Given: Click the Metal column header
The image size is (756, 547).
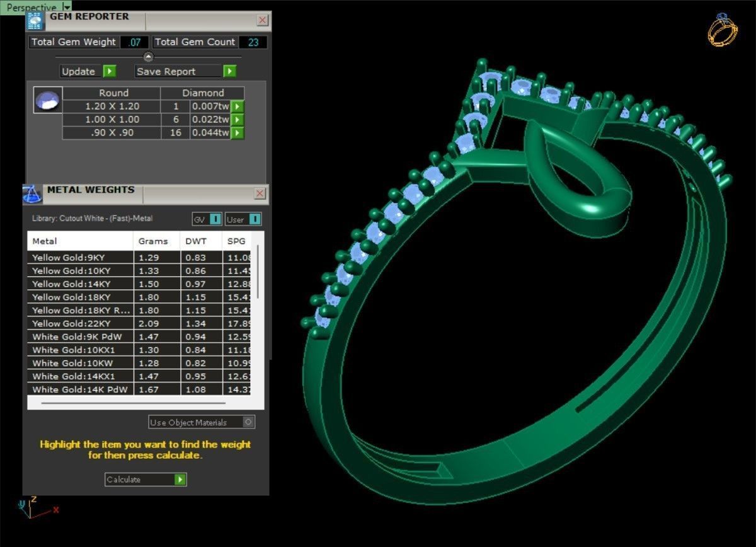Looking at the screenshot, I should coord(80,241).
